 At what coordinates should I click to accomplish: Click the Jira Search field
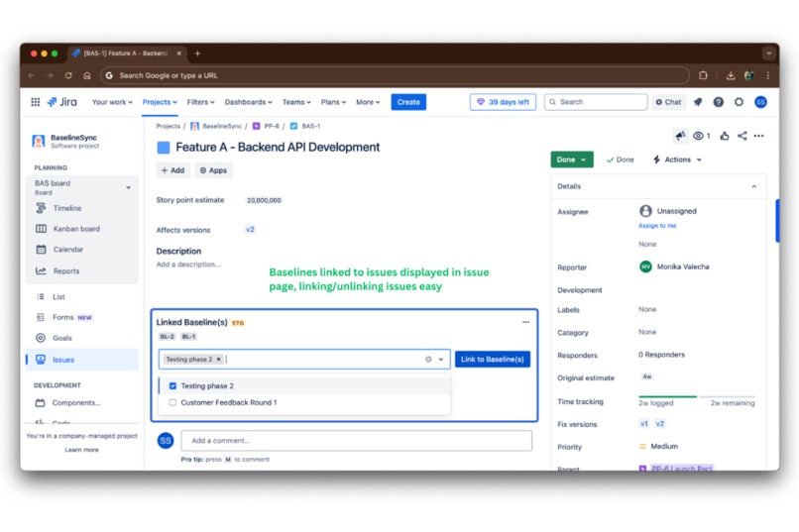[596, 102]
